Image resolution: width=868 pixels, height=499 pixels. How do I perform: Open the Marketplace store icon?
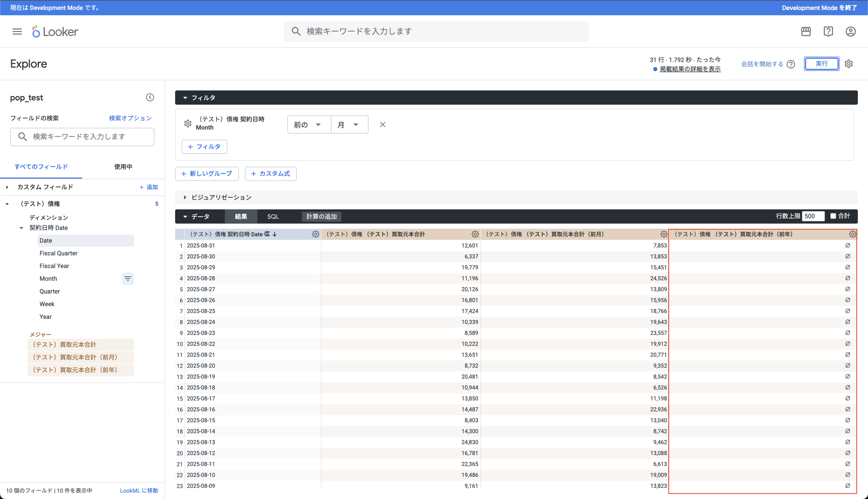coord(806,32)
